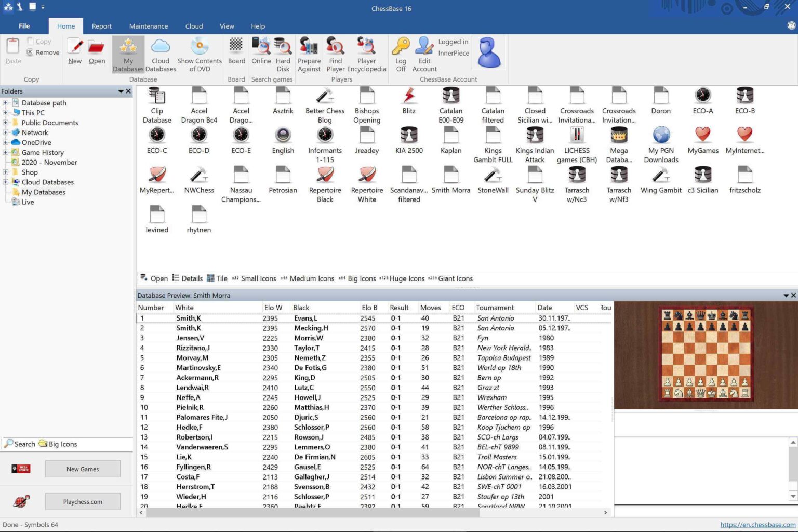Open the Player Encyclopedia
Viewport: 798px width, 532px height.
366,52
